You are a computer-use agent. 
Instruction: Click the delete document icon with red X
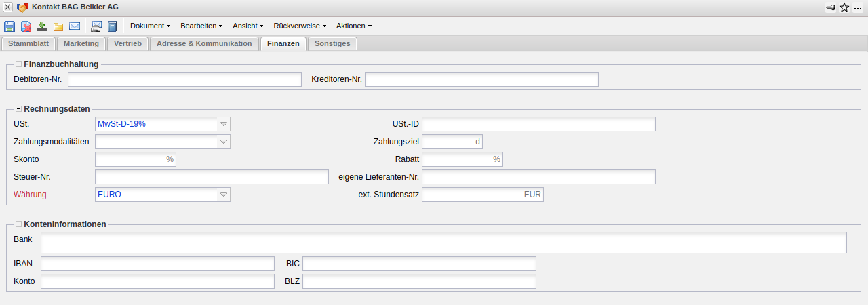coord(26,26)
